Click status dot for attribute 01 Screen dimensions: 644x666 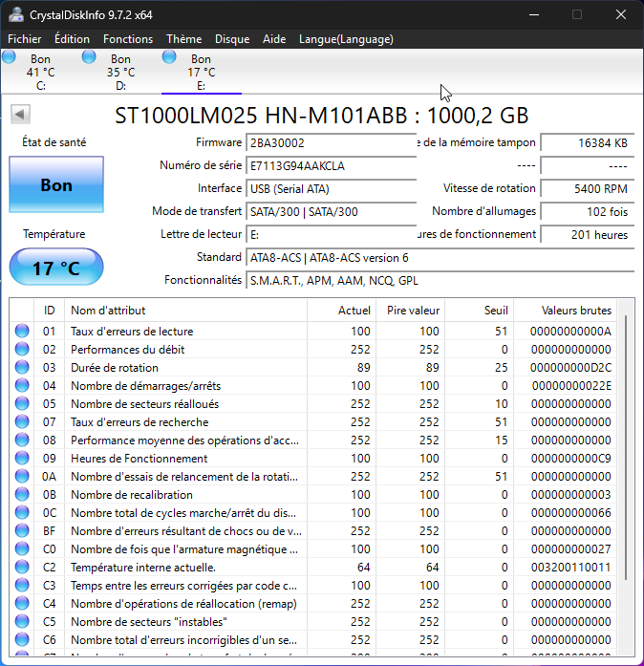22,331
